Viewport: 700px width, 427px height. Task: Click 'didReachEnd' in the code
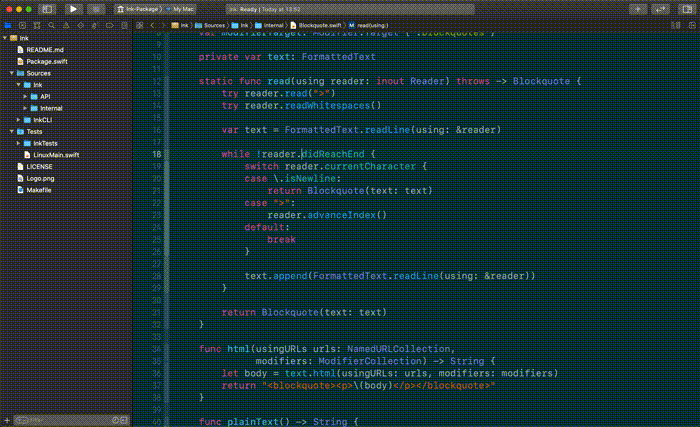pyautogui.click(x=333, y=154)
